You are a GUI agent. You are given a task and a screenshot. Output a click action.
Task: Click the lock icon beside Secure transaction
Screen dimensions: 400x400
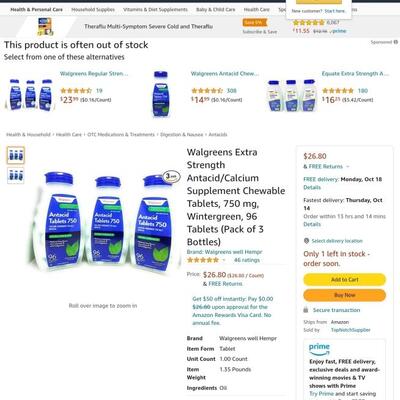(x=306, y=310)
